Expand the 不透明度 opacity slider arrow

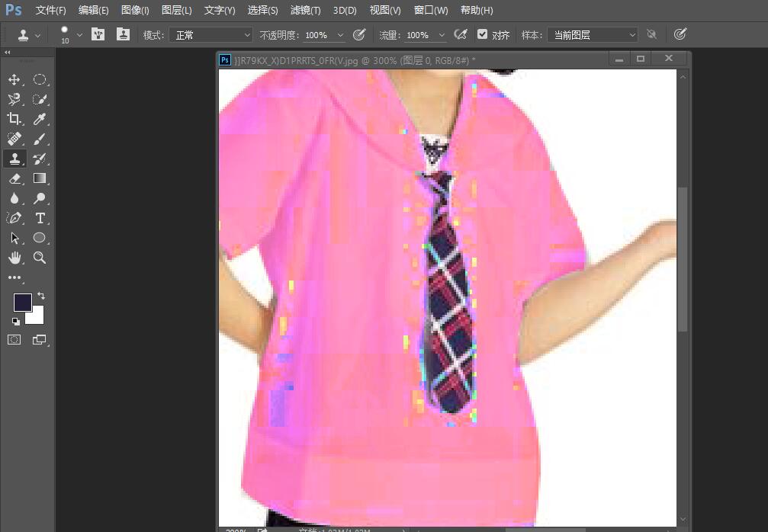coord(340,35)
